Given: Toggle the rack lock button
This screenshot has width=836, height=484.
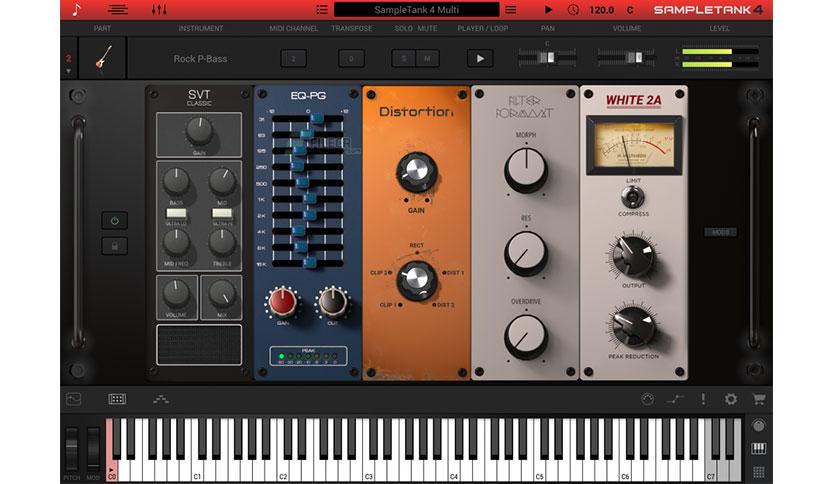Looking at the screenshot, I should [x=115, y=246].
